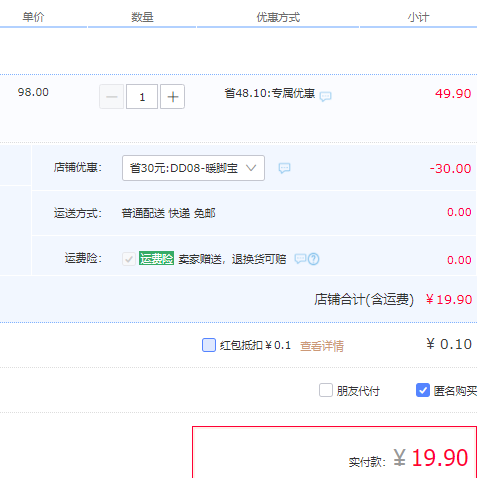Click the dropdown chevron in 店铺优惠 selector
Screen dimensions: 491x478
coord(251,168)
